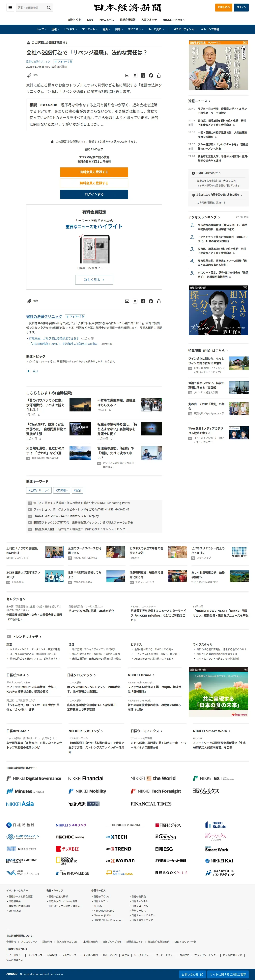The image size is (255, 980).
Task: Click the paperclip 保存 icon under the article date
Action: pyautogui.click(x=29, y=75)
